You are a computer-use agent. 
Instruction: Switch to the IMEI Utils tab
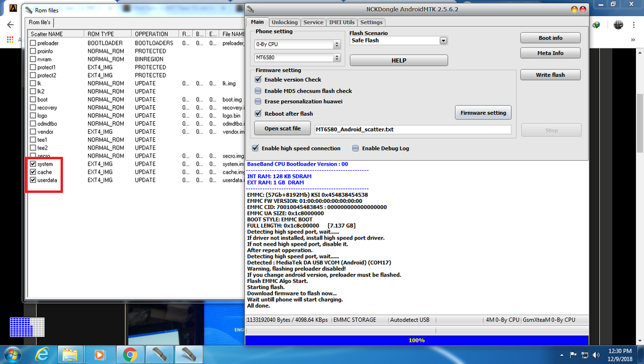(342, 22)
